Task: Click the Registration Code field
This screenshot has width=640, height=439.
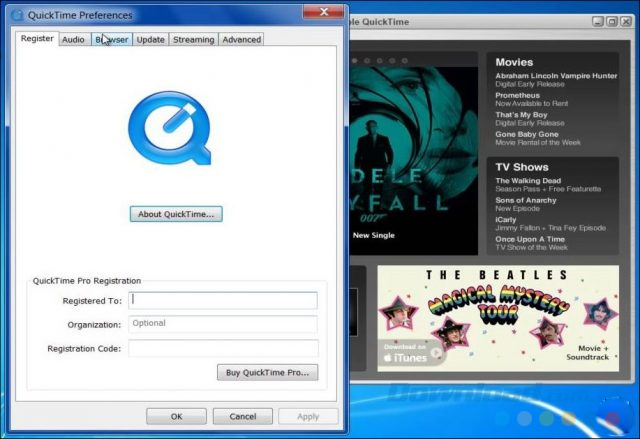Action: point(223,348)
